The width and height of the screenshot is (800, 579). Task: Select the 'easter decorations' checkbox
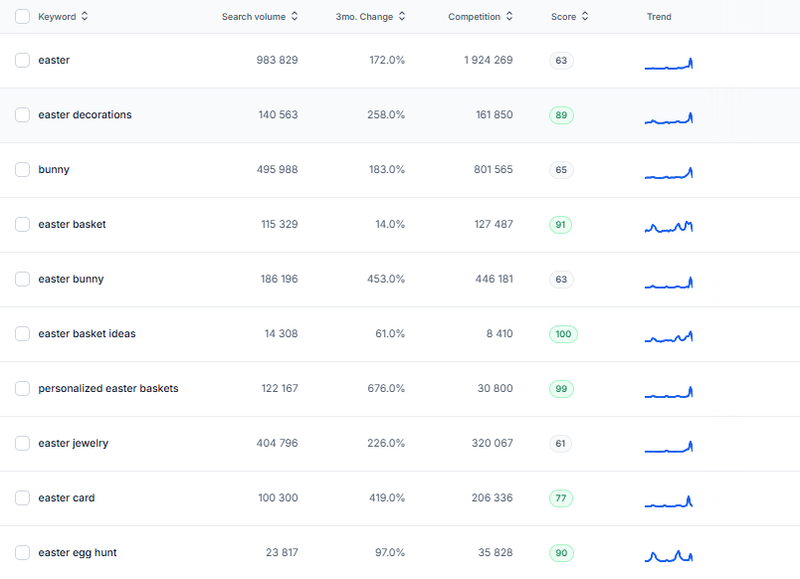22,115
